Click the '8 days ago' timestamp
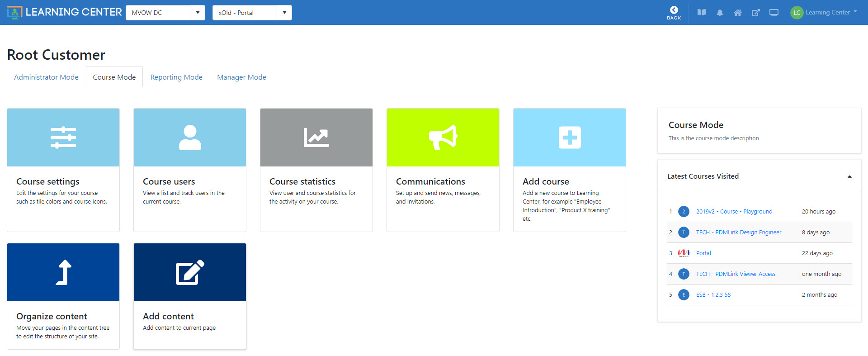Image resolution: width=868 pixels, height=356 pixels. tap(816, 233)
